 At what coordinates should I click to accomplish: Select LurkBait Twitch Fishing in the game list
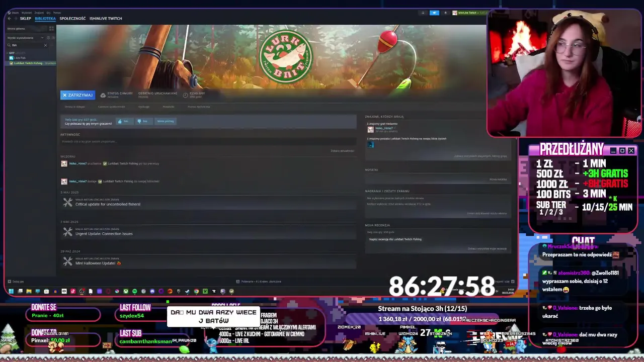tap(28, 63)
